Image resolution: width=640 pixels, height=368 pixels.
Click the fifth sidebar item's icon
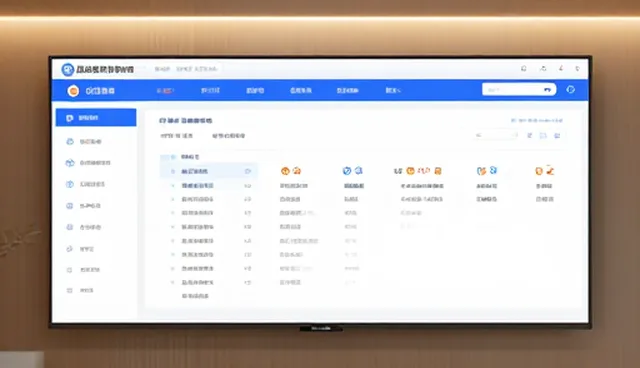[70, 206]
